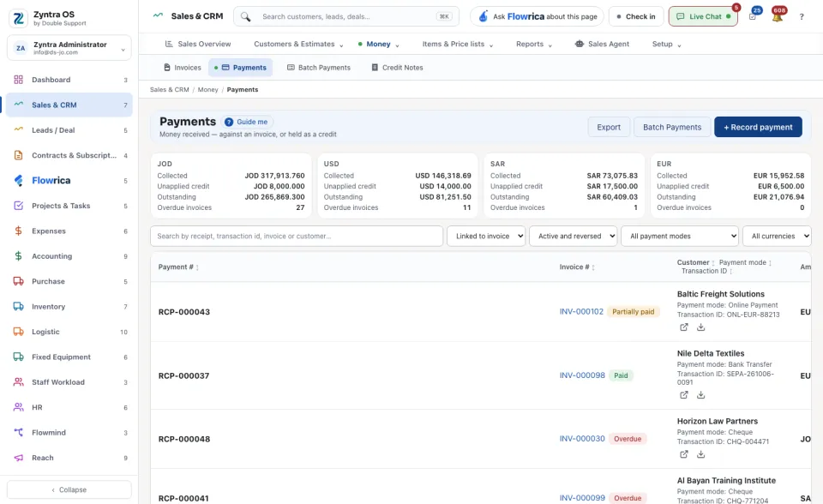This screenshot has width=823, height=504.
Task: Open the Active and reversed filter dropdown
Action: click(574, 237)
